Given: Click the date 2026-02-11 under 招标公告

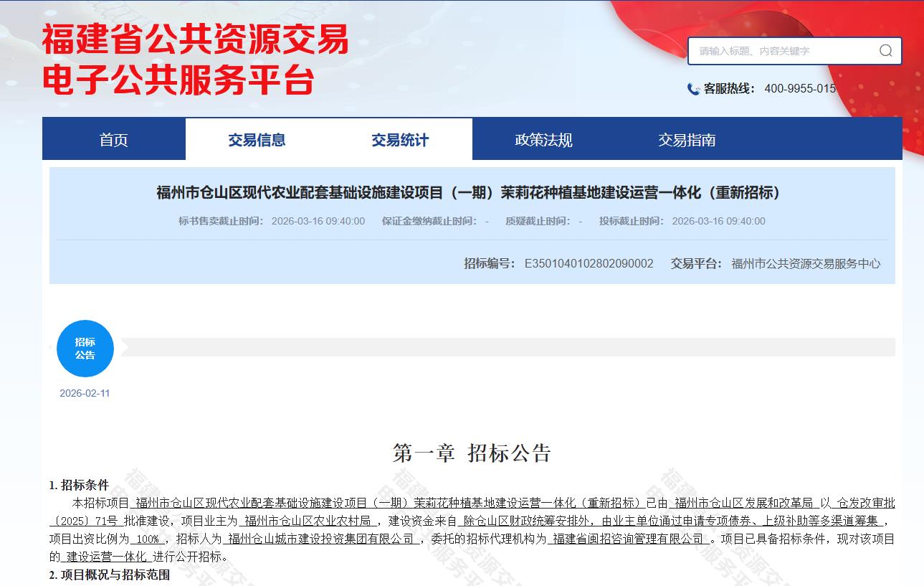Looking at the screenshot, I should pyautogui.click(x=85, y=393).
